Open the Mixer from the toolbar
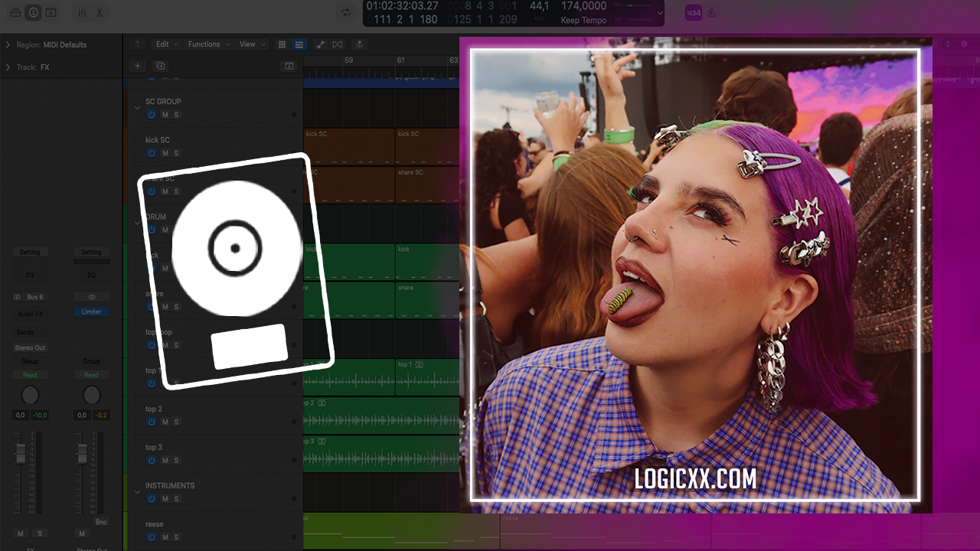Image resolution: width=980 pixels, height=551 pixels. coord(83,12)
